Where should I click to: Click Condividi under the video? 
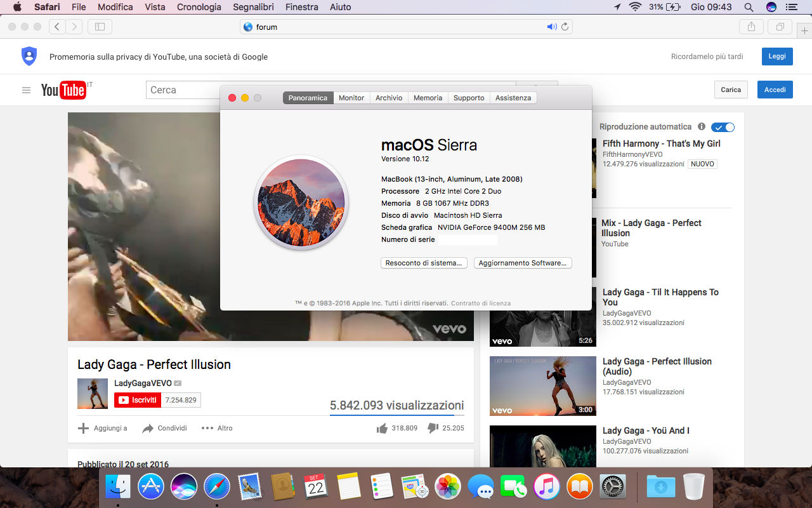(x=164, y=428)
